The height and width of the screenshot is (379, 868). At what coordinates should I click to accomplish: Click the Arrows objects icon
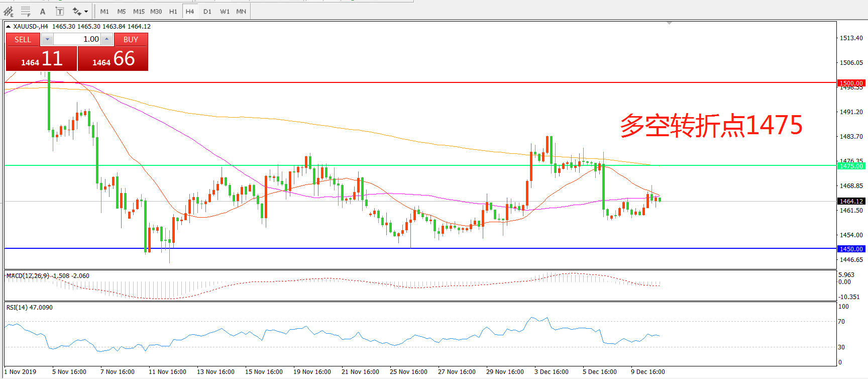coord(76,11)
